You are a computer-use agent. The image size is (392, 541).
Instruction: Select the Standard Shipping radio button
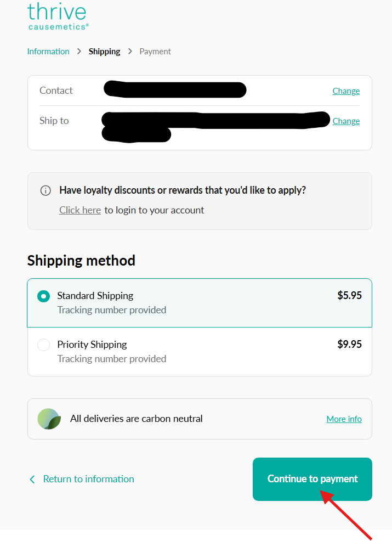click(x=43, y=296)
